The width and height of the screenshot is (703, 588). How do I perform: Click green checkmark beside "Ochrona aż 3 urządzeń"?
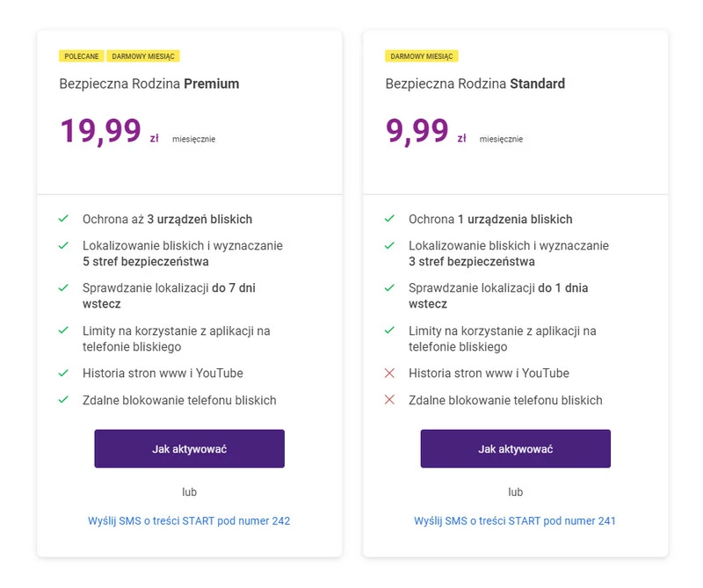[63, 219]
